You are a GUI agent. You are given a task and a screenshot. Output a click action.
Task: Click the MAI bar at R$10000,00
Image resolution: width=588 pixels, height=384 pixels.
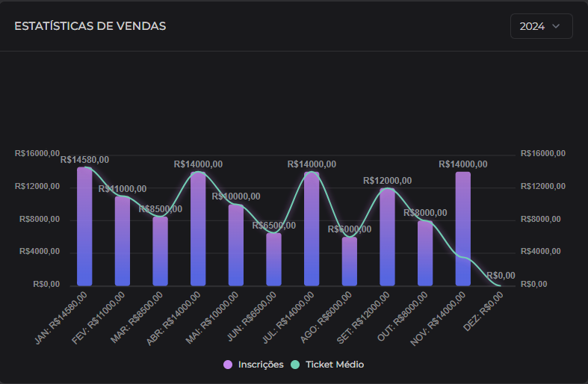pos(236,245)
